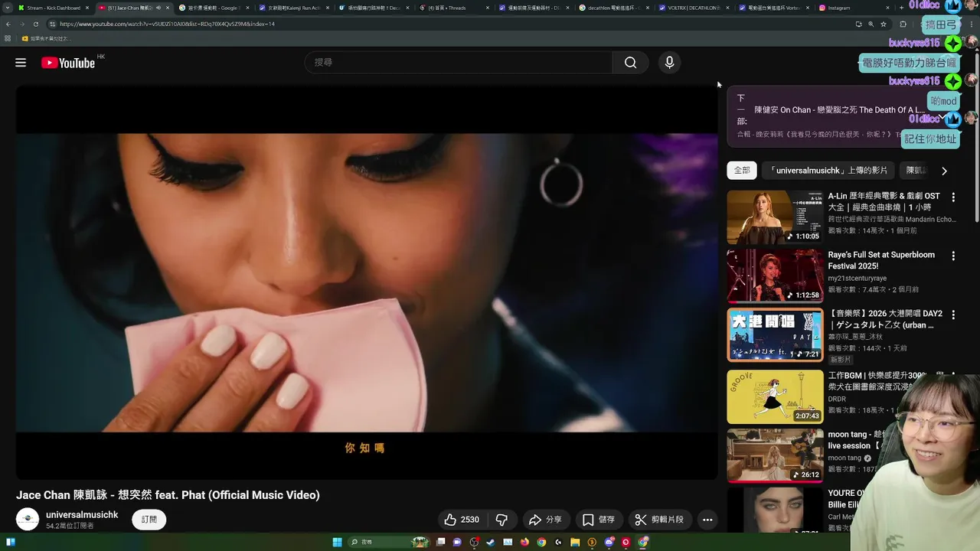Click 工作BGM GROOVE thumbnail

pos(775,397)
